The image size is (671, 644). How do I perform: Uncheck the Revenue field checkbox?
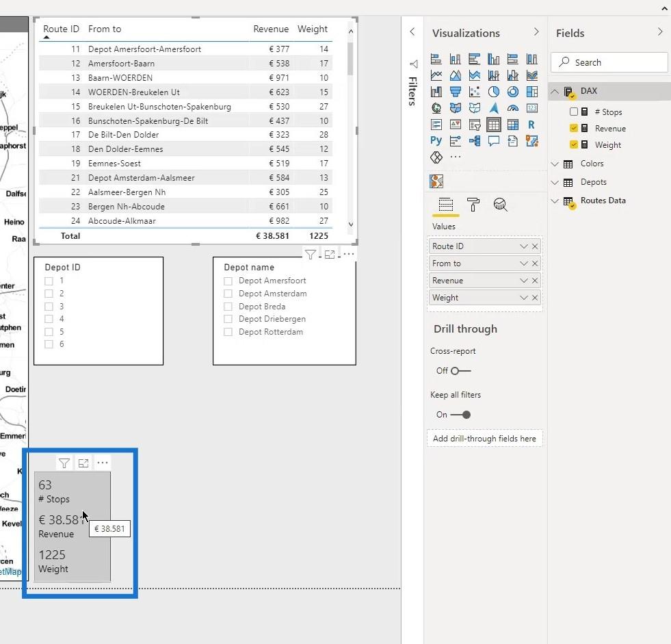pyautogui.click(x=574, y=128)
